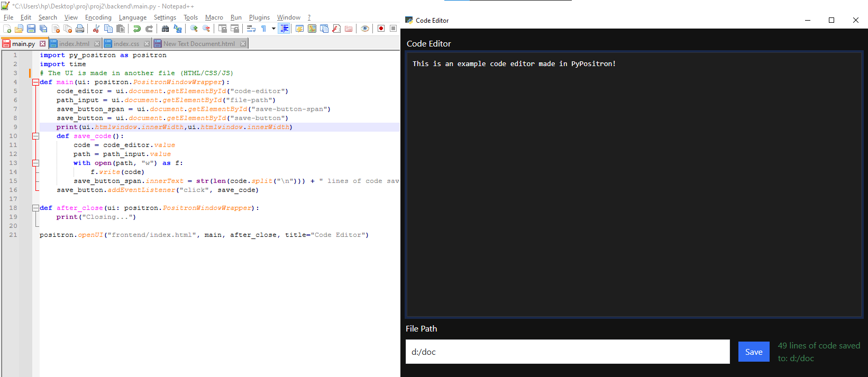868x377 pixels.
Task: Switch to the index.css tab
Action: pyautogui.click(x=126, y=44)
